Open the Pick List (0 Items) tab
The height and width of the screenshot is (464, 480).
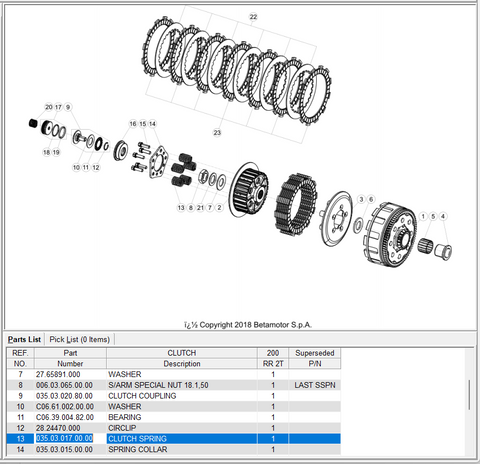pyautogui.click(x=80, y=339)
